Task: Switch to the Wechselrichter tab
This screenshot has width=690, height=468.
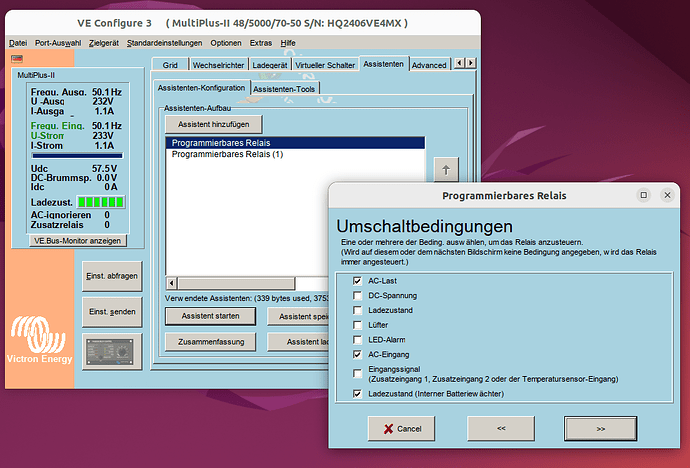Action: click(218, 65)
